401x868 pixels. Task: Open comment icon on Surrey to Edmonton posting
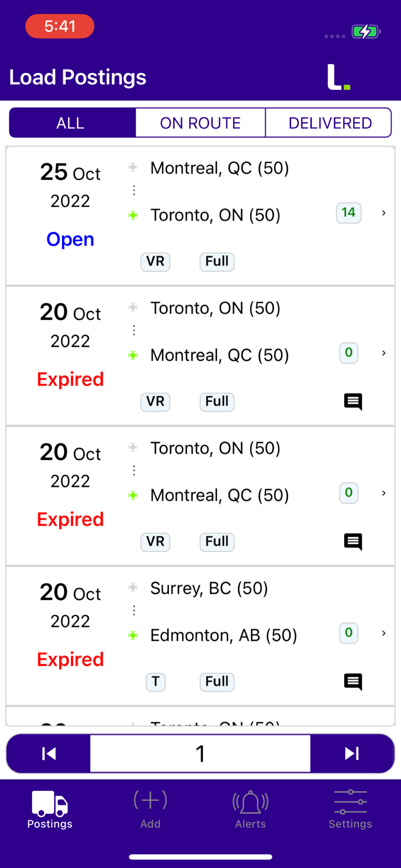coord(353,682)
